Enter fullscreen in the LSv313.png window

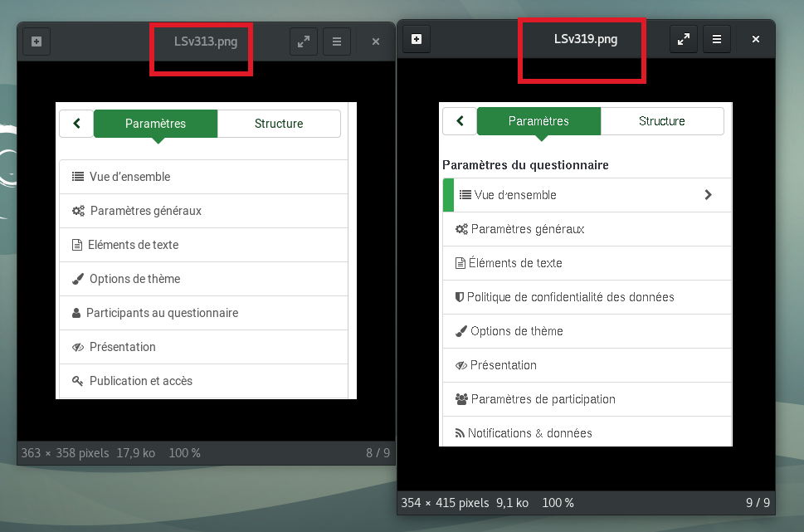304,41
